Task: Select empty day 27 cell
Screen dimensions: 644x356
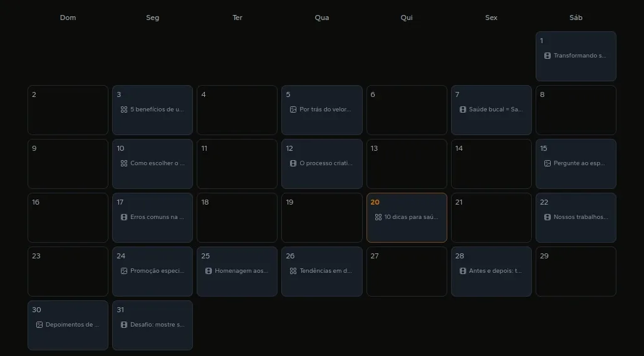Action: coord(407,271)
